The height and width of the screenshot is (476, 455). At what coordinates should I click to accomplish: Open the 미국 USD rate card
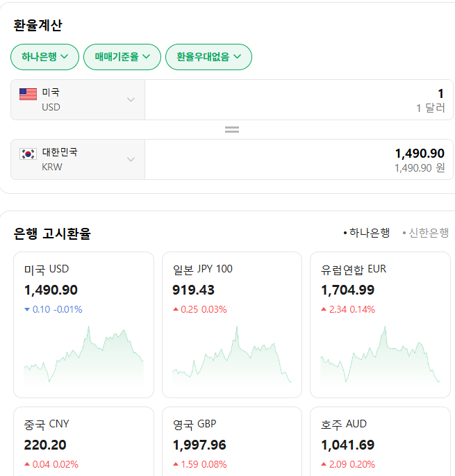tap(83, 325)
